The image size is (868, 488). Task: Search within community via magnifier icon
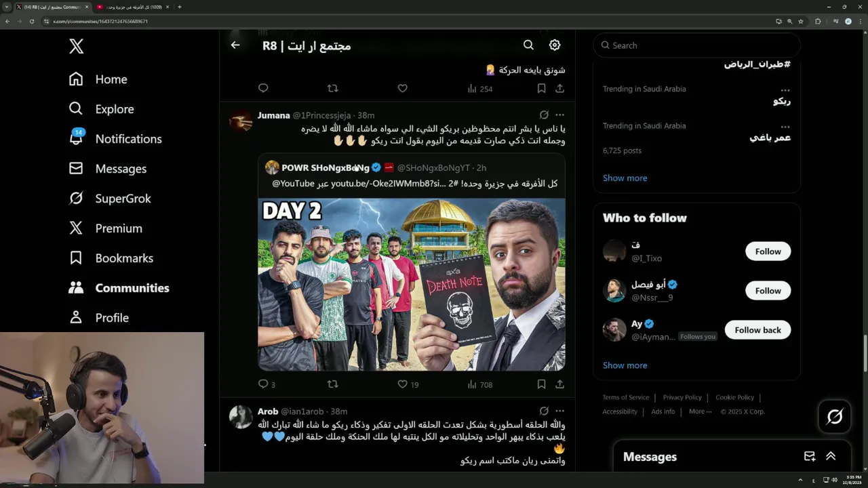pyautogui.click(x=528, y=45)
